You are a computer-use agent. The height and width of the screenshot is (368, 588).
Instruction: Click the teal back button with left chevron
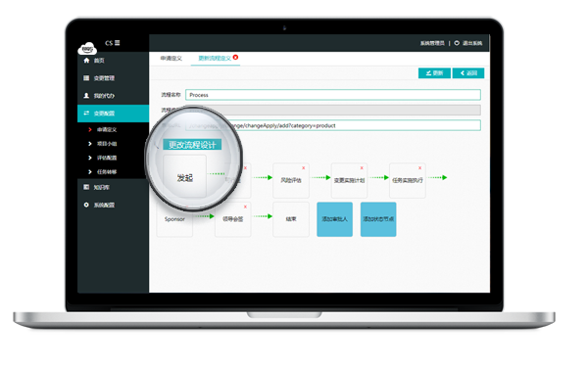click(x=468, y=73)
